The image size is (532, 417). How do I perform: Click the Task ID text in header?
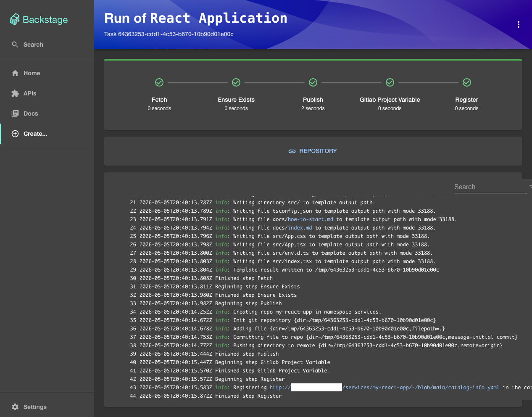point(169,34)
